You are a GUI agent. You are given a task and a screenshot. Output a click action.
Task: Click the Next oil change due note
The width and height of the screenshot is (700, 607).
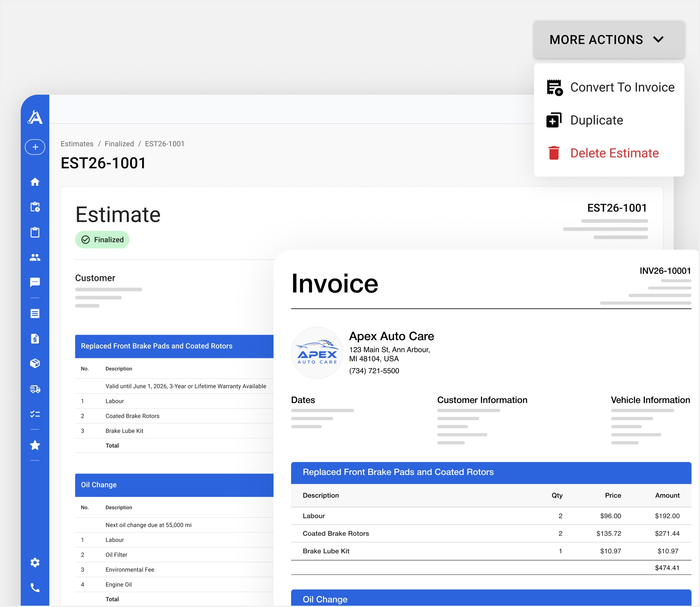tap(148, 525)
